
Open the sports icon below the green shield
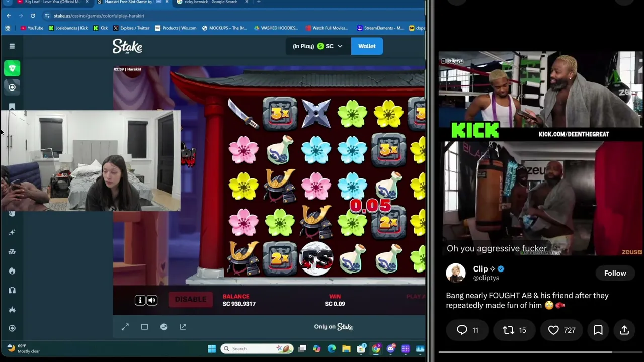click(12, 87)
